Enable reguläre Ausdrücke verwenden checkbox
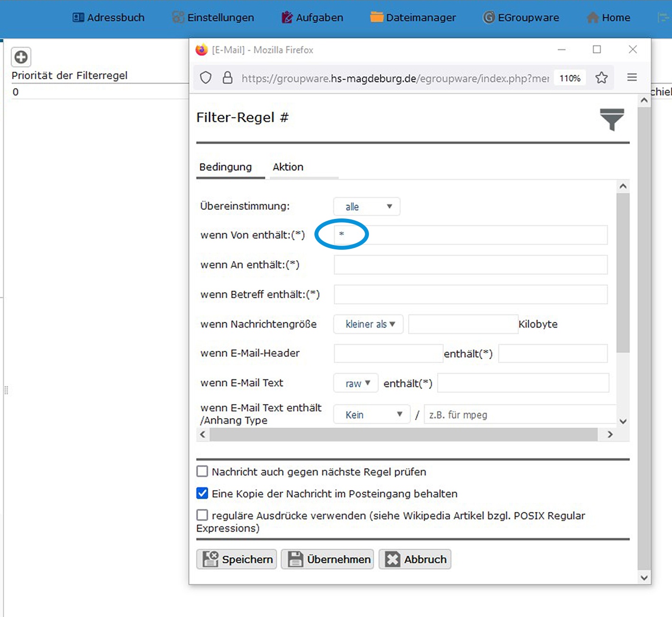The image size is (672, 617). pos(203,515)
